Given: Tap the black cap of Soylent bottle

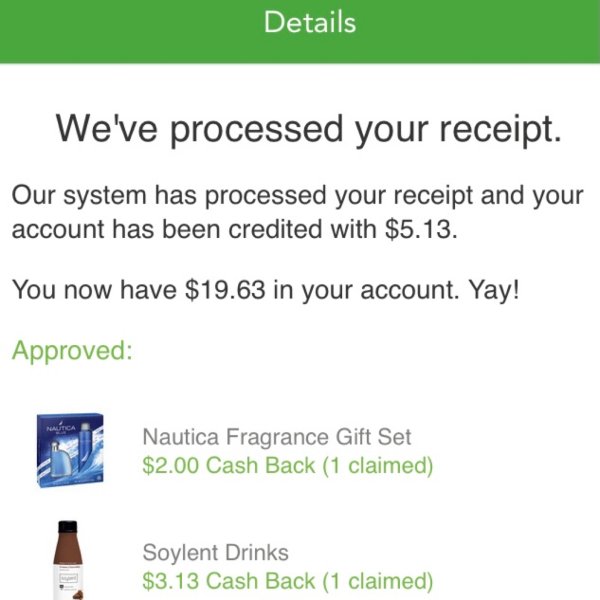Looking at the screenshot, I should pos(68,526).
